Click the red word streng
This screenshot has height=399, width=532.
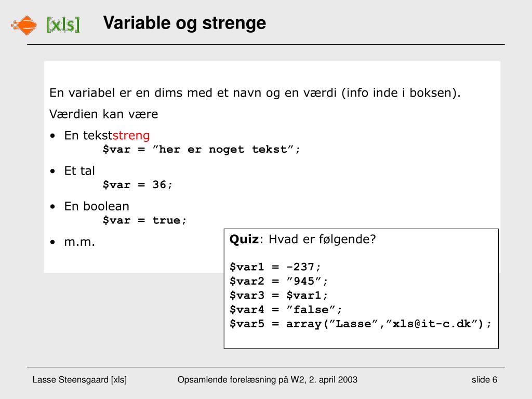point(131,136)
